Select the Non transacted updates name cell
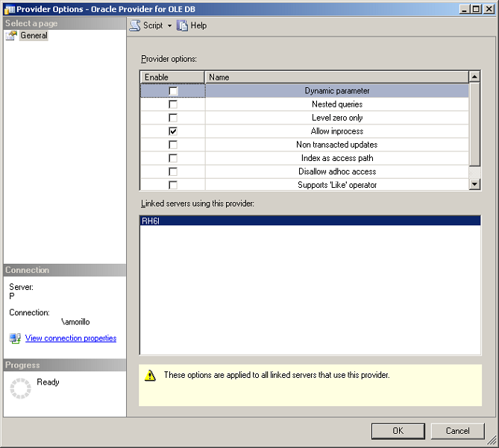Screen dimensions: 499x448 pos(337,145)
